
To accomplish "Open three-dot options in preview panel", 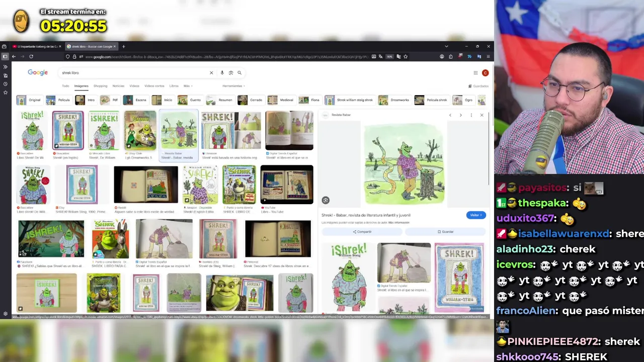I will point(471,115).
